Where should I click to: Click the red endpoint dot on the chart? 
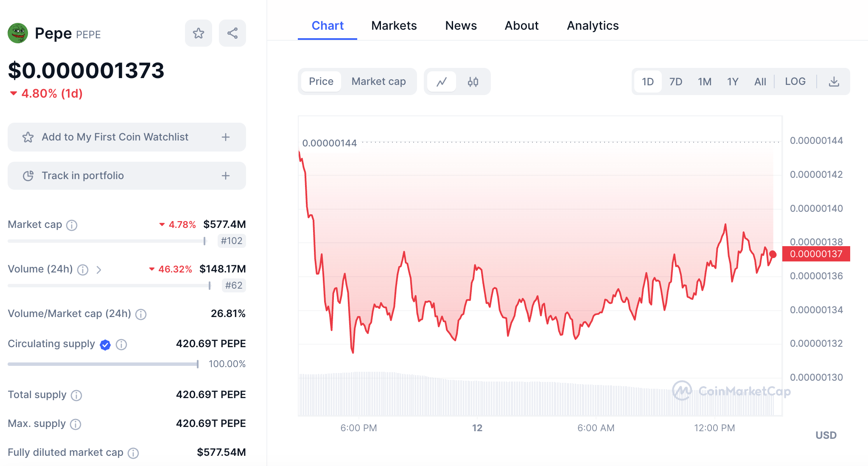point(773,254)
